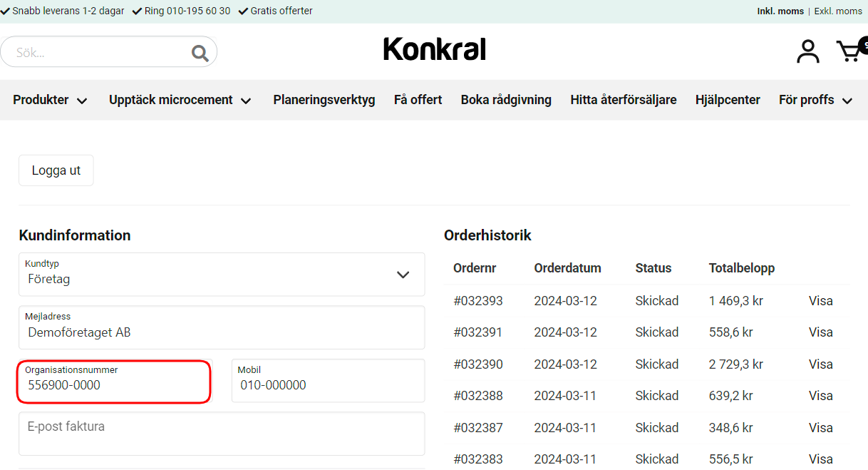This screenshot has width=868, height=470.
Task: Open the shopping cart icon
Action: click(852, 50)
